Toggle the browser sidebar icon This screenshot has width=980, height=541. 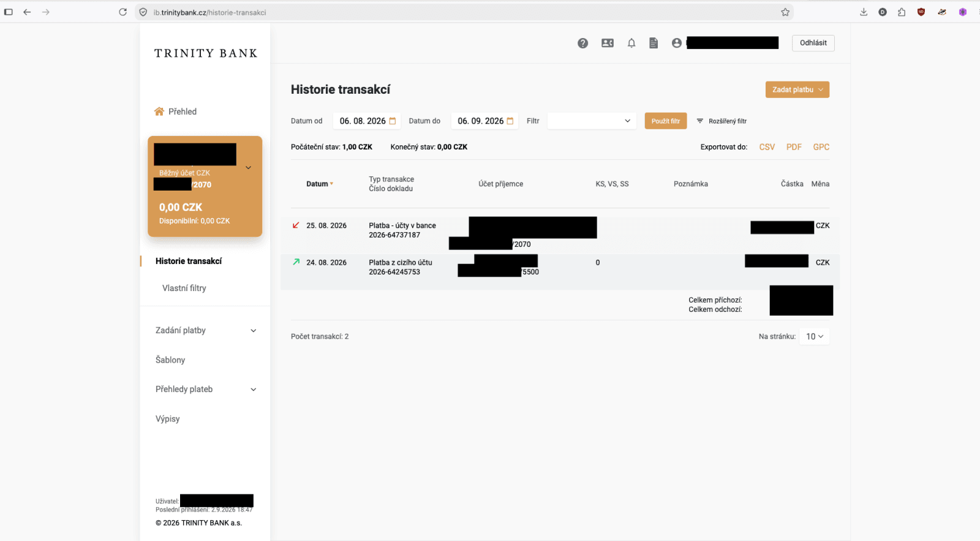pyautogui.click(x=9, y=12)
